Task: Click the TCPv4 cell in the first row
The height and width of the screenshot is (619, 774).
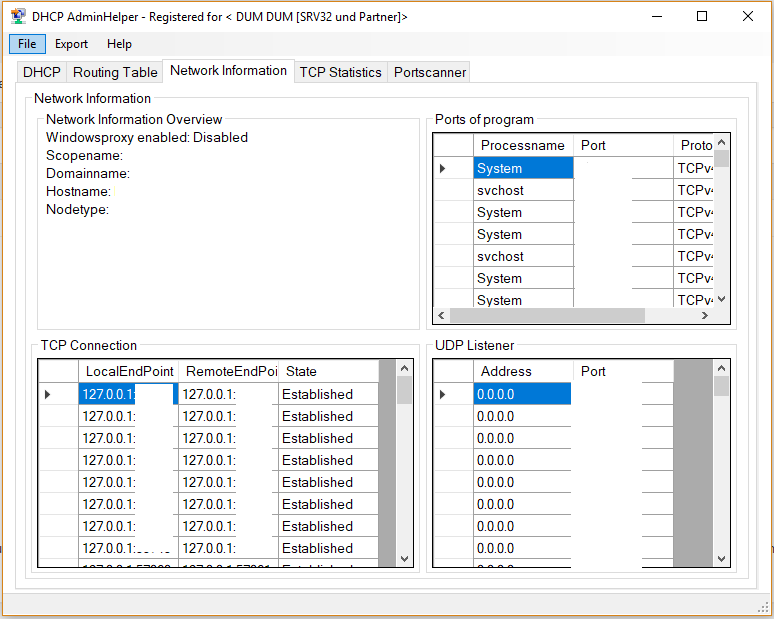Action: coord(694,168)
